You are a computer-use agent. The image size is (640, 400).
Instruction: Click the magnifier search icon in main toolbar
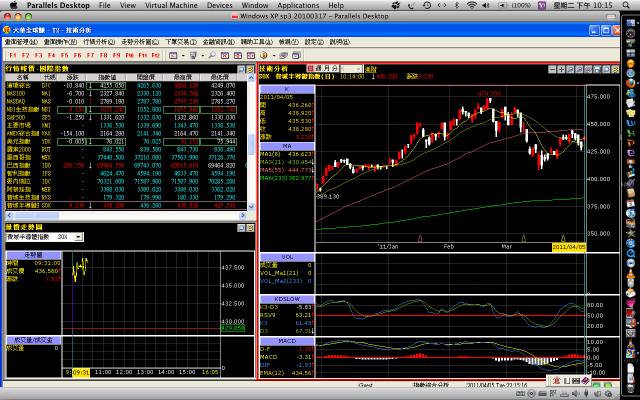click(x=212, y=55)
